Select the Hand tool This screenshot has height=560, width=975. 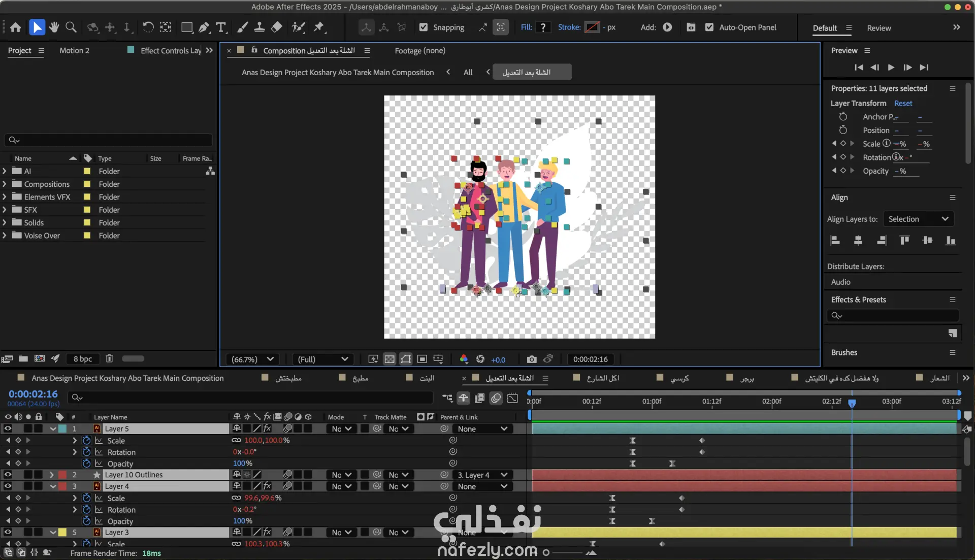(x=54, y=27)
